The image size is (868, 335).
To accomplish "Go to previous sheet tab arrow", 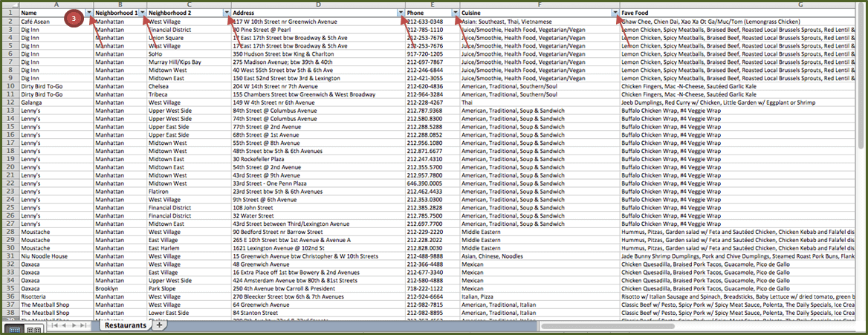I will (x=65, y=325).
